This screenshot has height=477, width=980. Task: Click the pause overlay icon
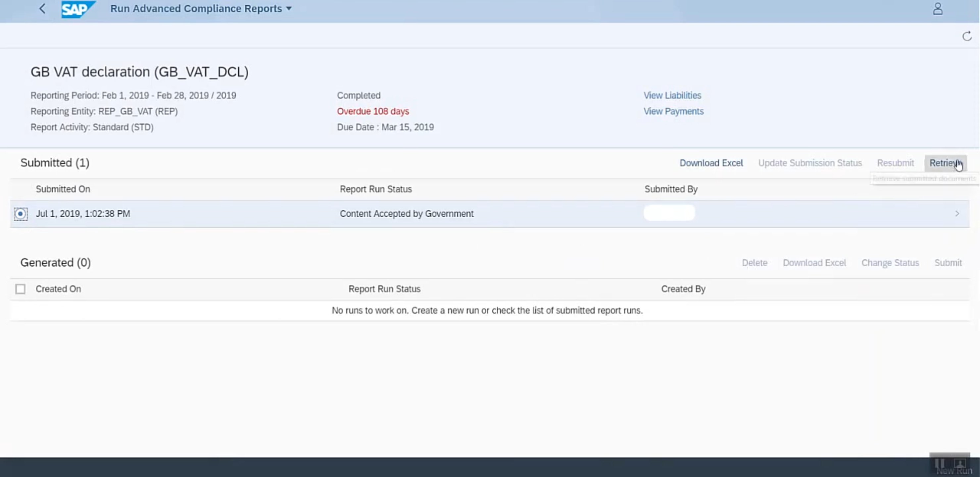(939, 463)
